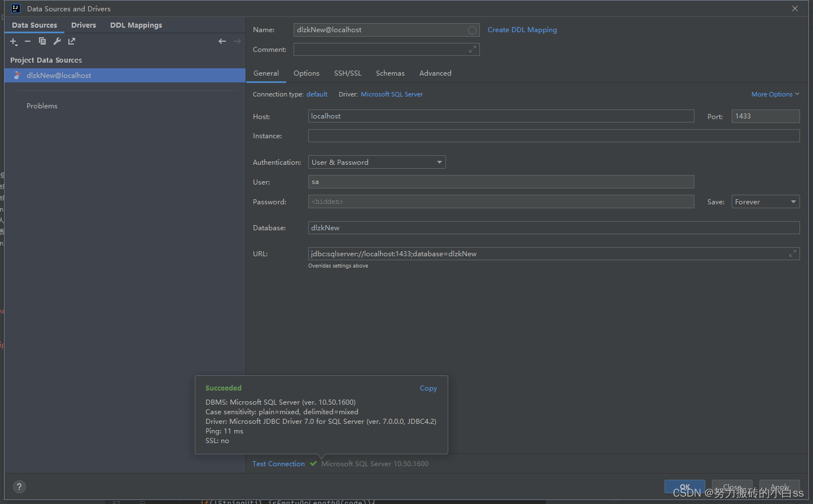Open DDL Mappings tab
Image resolution: width=813 pixels, height=504 pixels.
click(136, 25)
